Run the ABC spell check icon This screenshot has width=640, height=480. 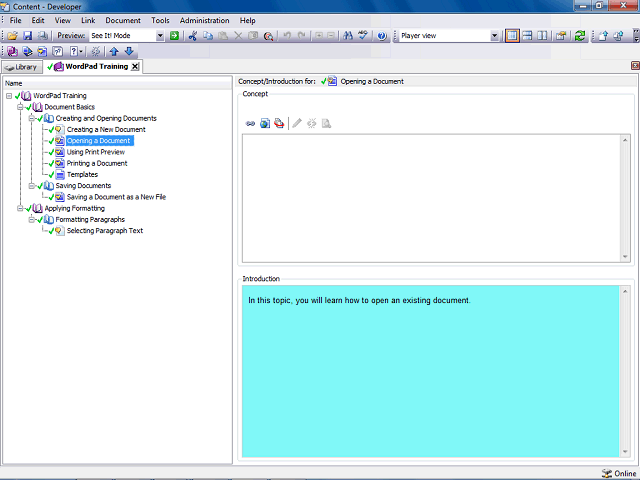coord(363,36)
